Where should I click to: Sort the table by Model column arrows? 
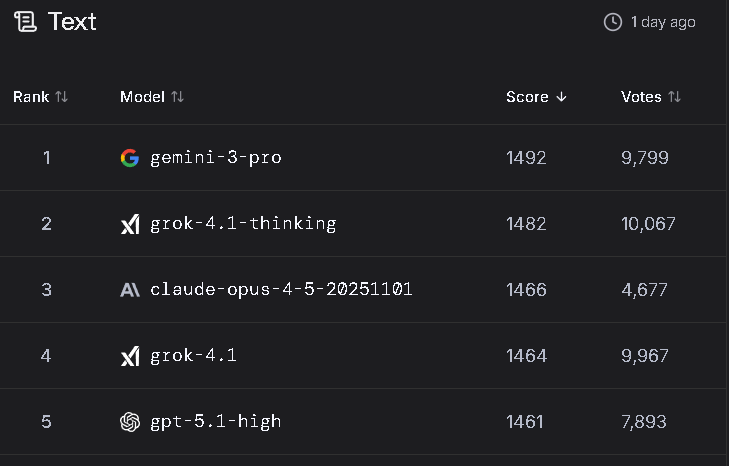pos(178,97)
